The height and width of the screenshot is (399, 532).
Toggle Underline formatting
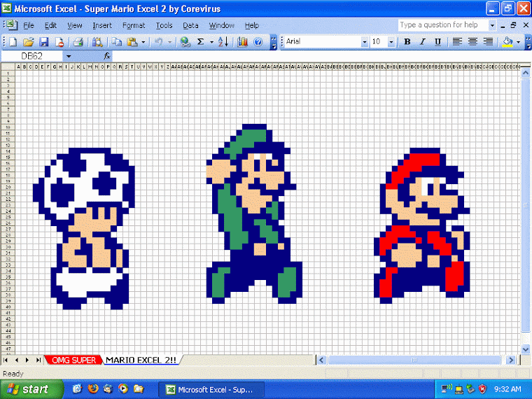[438, 42]
